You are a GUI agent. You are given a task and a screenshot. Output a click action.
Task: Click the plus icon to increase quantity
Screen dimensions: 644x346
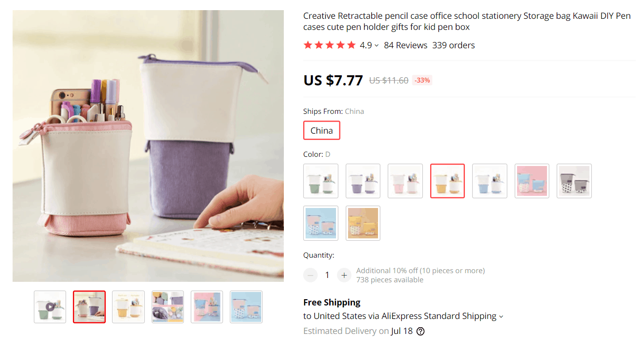click(x=344, y=275)
